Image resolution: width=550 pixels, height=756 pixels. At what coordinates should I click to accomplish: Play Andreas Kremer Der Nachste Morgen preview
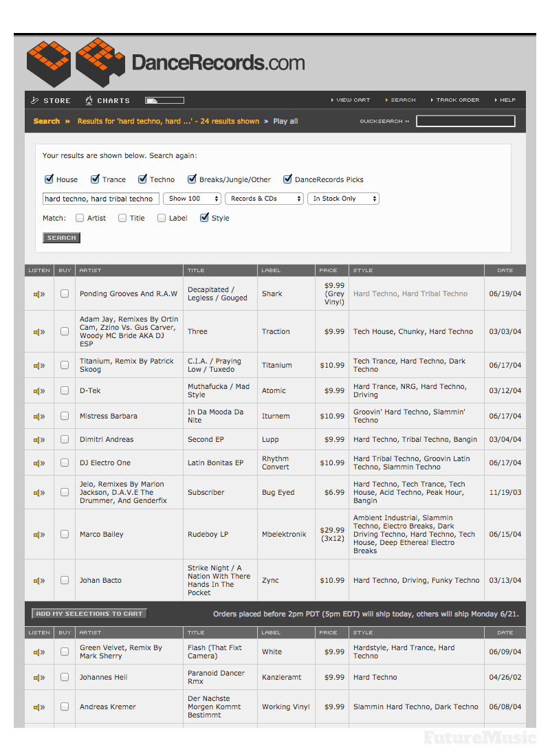pyautogui.click(x=39, y=707)
